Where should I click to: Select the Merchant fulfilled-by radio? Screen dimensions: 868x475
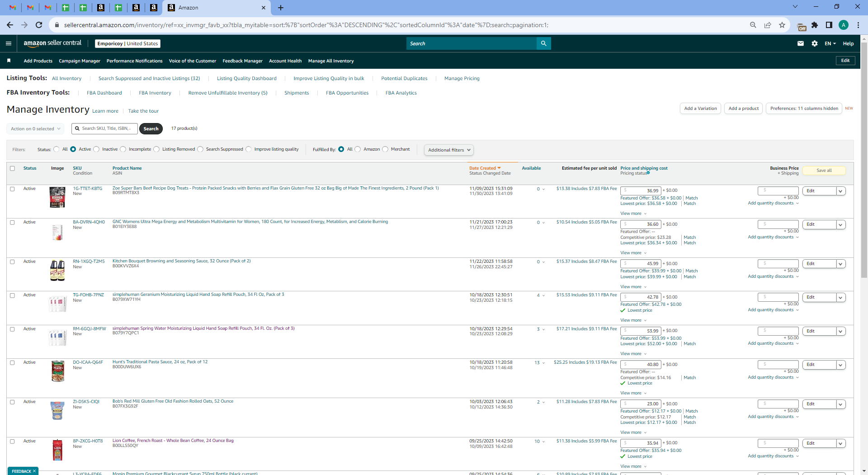pos(385,149)
